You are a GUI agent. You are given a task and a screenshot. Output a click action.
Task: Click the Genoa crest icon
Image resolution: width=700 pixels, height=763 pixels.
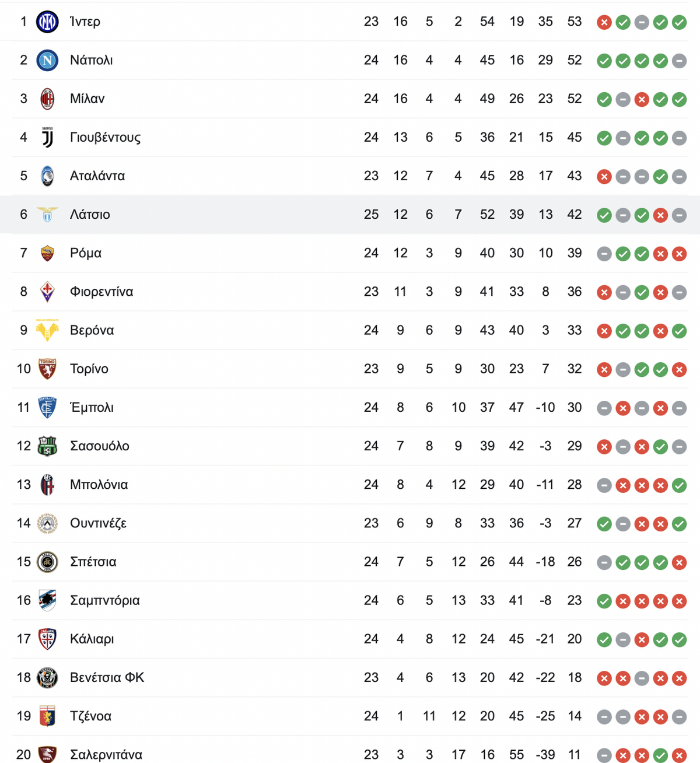click(47, 716)
